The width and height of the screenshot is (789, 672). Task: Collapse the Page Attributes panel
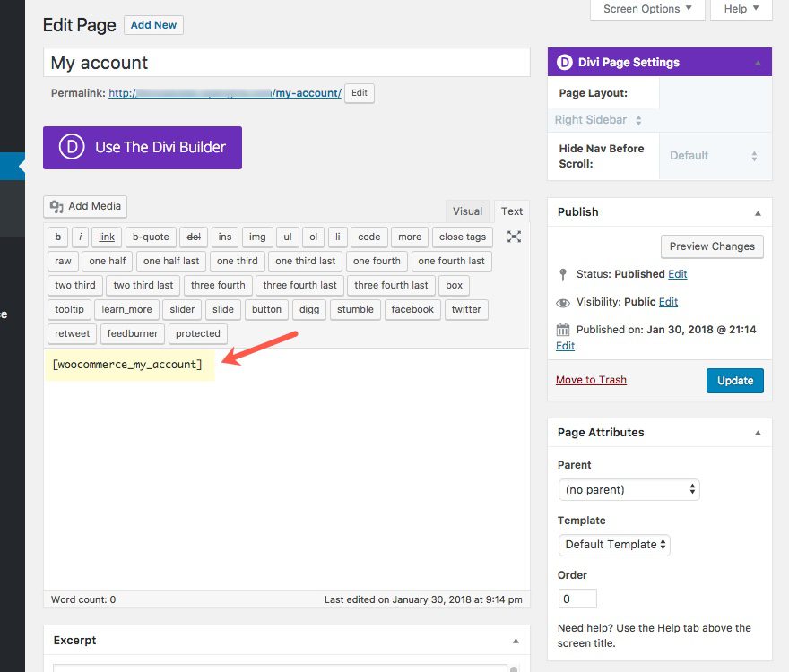tap(758, 433)
